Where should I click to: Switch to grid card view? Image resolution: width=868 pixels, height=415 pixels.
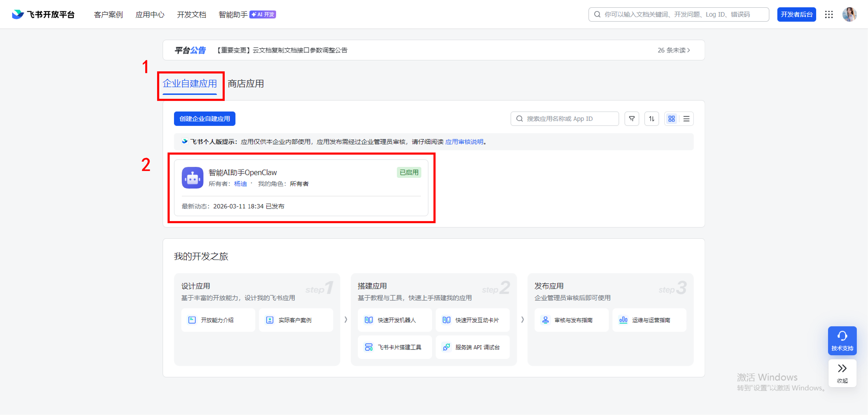pos(672,119)
